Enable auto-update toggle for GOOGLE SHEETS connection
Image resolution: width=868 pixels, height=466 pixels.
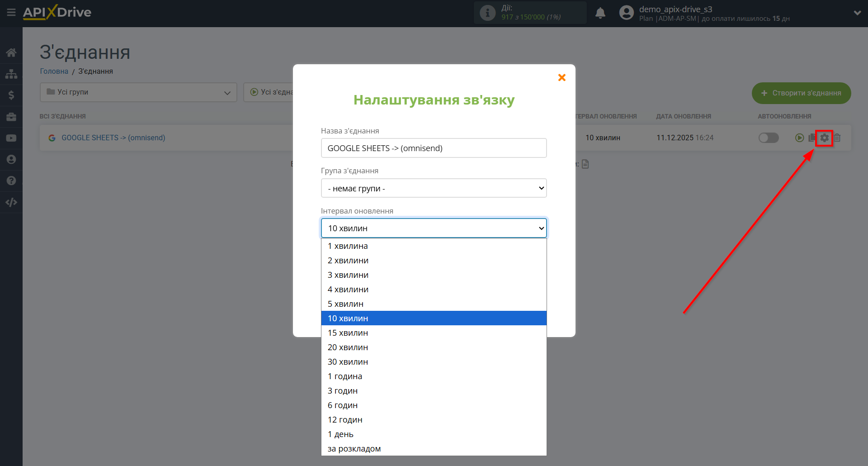coord(769,138)
